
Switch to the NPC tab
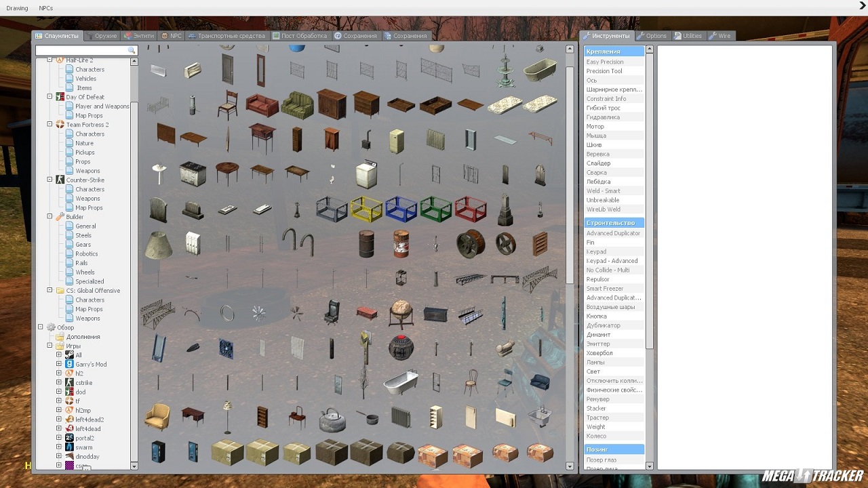coord(171,36)
